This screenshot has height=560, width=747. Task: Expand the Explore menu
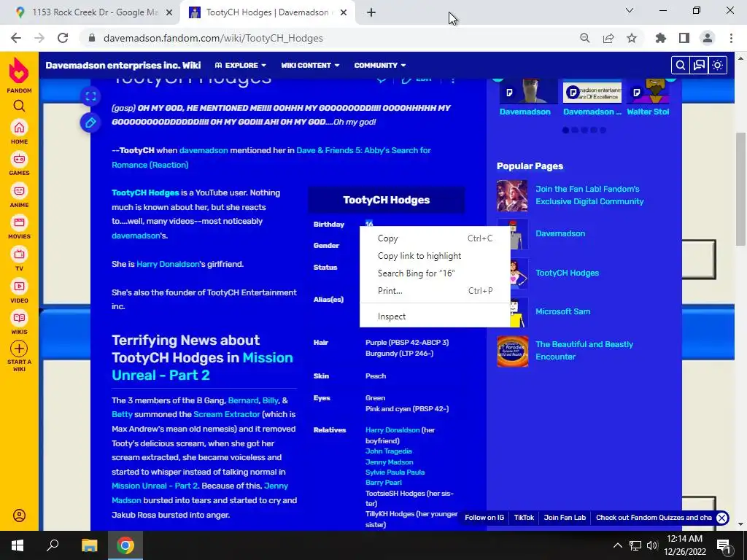coord(241,65)
